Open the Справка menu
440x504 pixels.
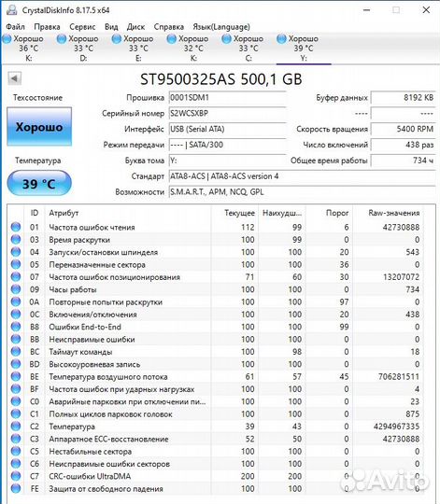coord(169,27)
